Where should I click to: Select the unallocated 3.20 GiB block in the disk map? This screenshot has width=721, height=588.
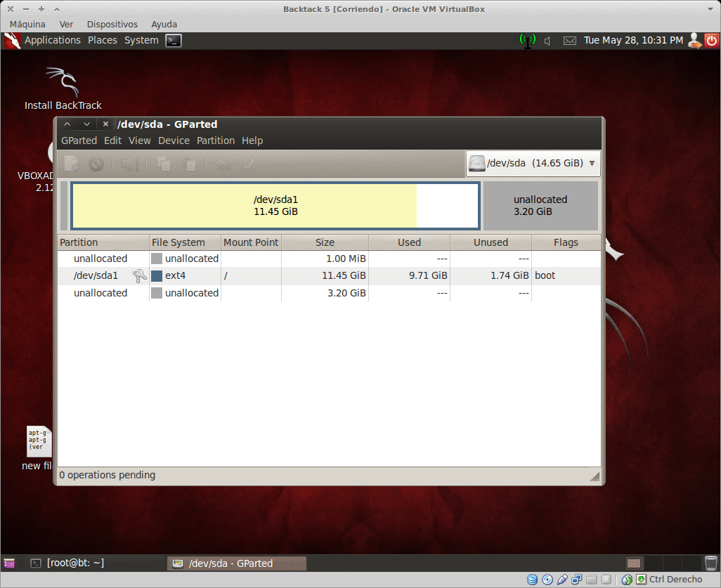click(x=540, y=206)
